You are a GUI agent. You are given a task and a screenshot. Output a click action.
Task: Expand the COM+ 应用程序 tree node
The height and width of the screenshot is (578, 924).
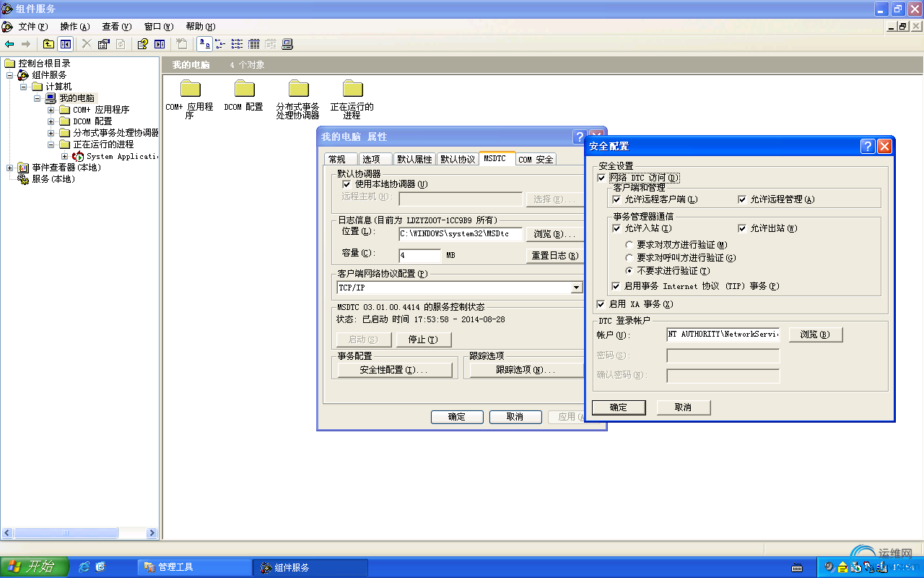pos(51,110)
